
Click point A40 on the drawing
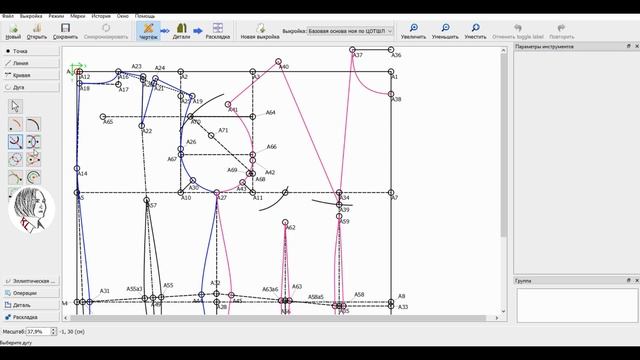pos(278,62)
